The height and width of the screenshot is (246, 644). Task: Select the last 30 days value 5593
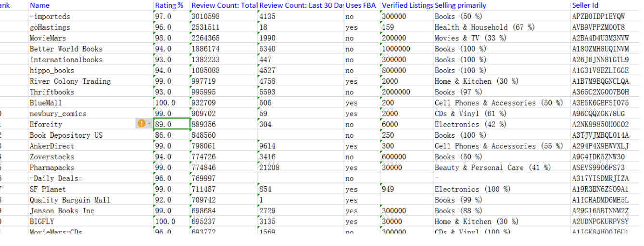[267, 92]
